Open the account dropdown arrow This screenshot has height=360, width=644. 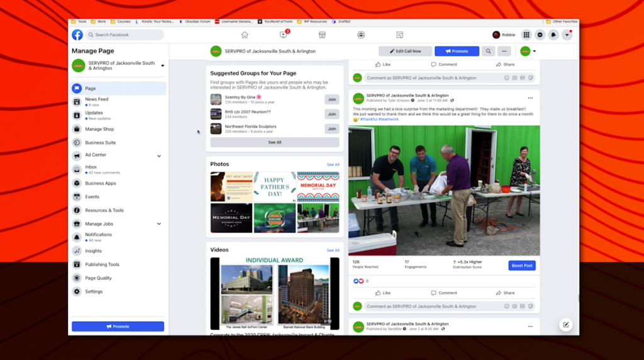[567, 35]
